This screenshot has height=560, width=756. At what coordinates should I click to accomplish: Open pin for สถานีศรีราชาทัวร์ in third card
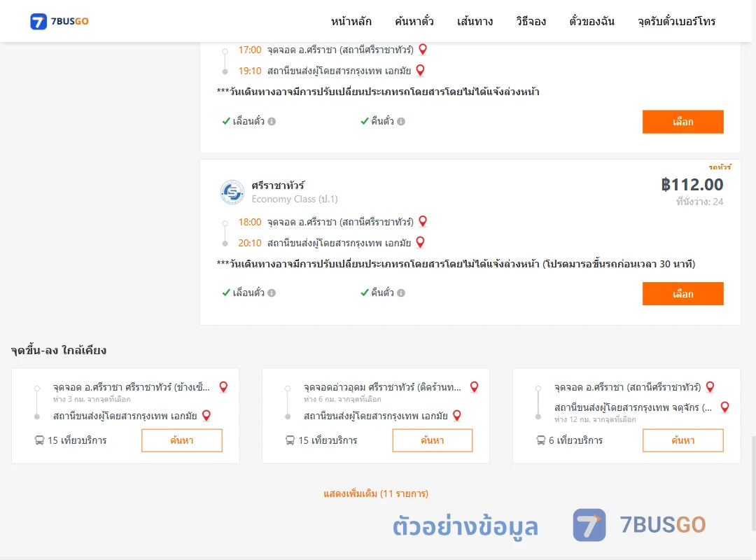tap(710, 387)
